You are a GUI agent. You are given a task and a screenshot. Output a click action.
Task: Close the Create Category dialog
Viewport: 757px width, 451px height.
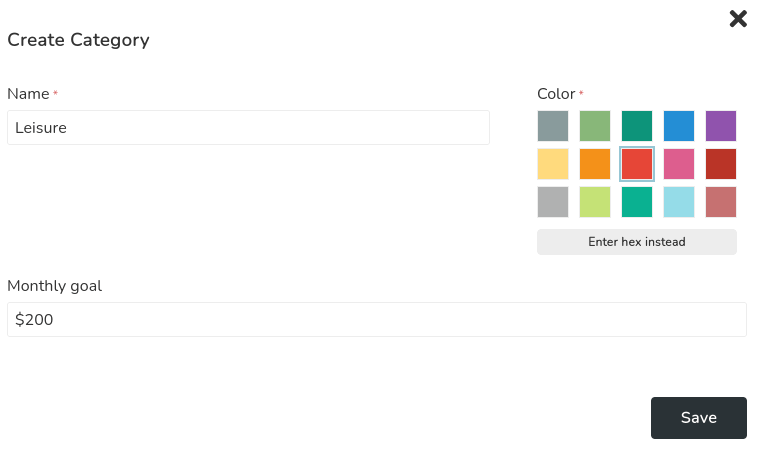click(x=738, y=18)
